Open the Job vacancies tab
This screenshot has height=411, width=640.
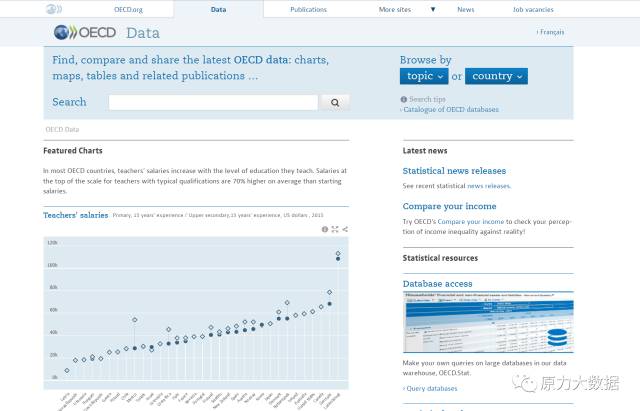point(533,9)
